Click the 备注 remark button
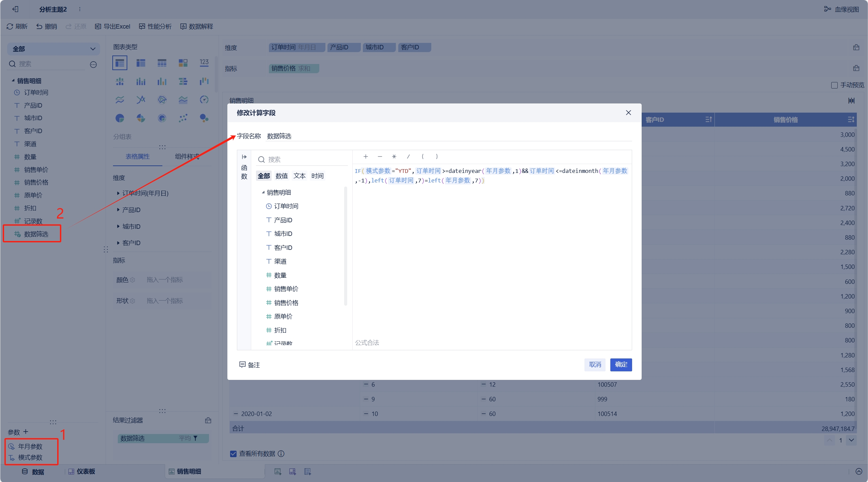The width and height of the screenshot is (868, 482). (x=250, y=365)
